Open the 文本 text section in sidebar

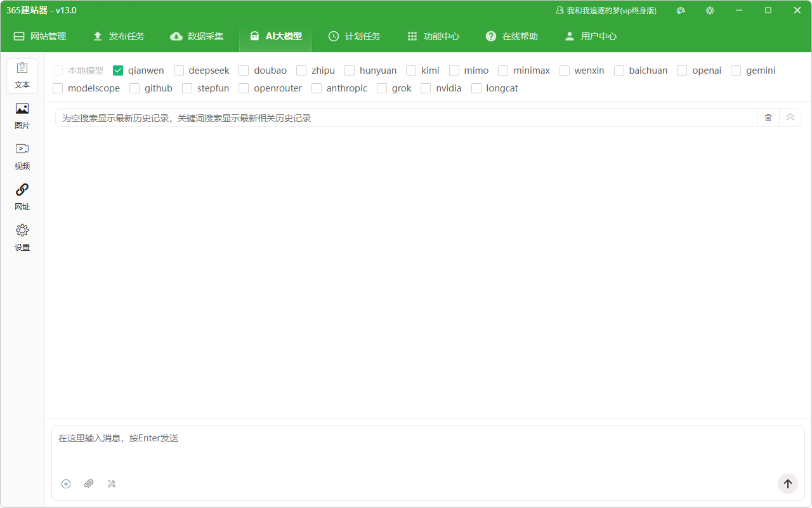coord(22,76)
